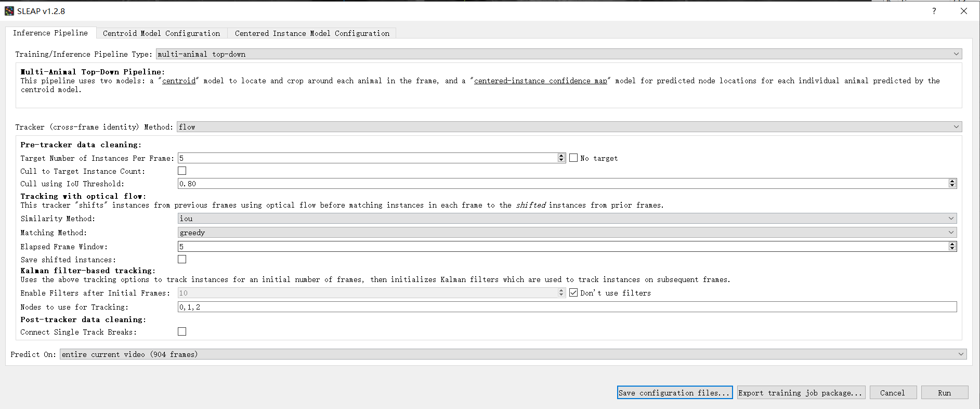This screenshot has height=409, width=980.
Task: Click the SLEAP application icon in title bar
Action: point(9,11)
